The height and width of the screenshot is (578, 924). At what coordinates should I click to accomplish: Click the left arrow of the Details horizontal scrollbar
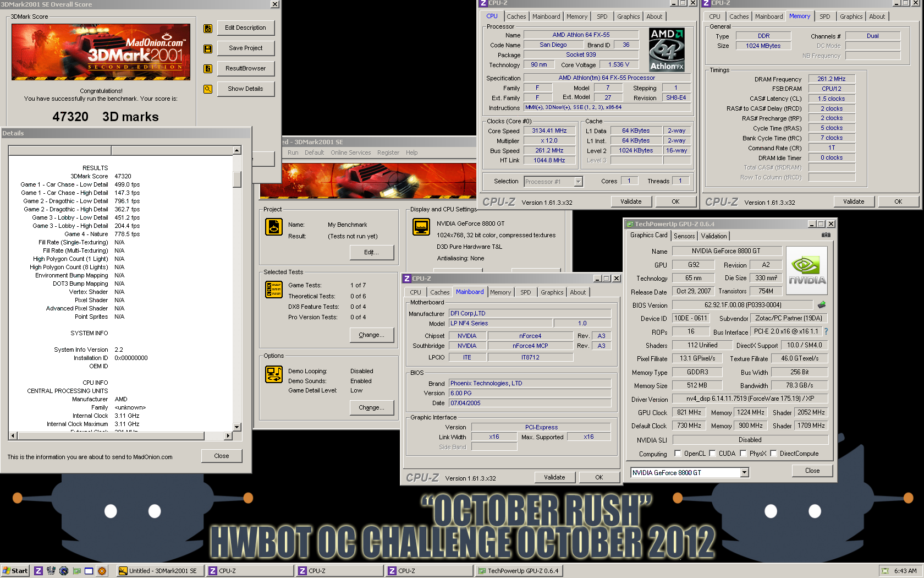tap(13, 436)
